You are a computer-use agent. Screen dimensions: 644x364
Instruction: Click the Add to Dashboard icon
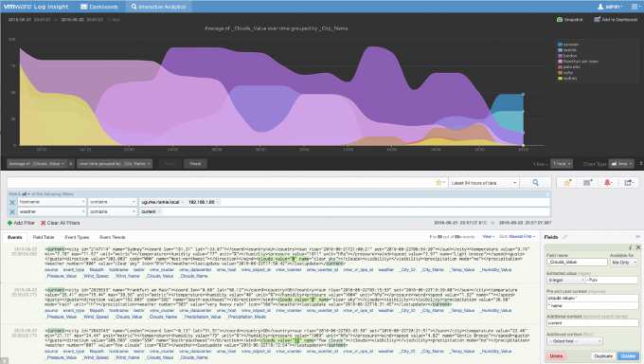pos(597,19)
